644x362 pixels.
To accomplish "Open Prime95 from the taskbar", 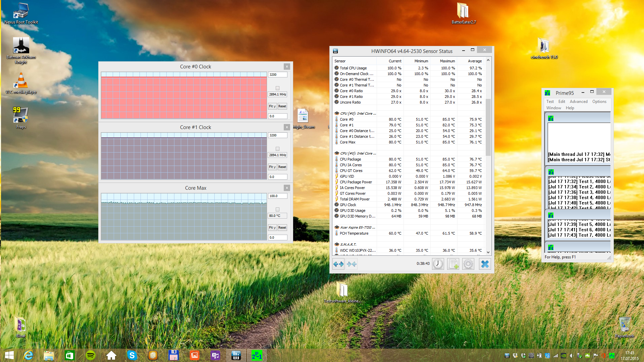I will [257, 355].
